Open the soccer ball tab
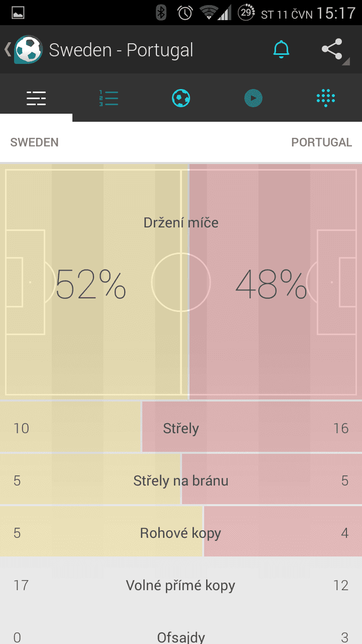 tap(181, 98)
